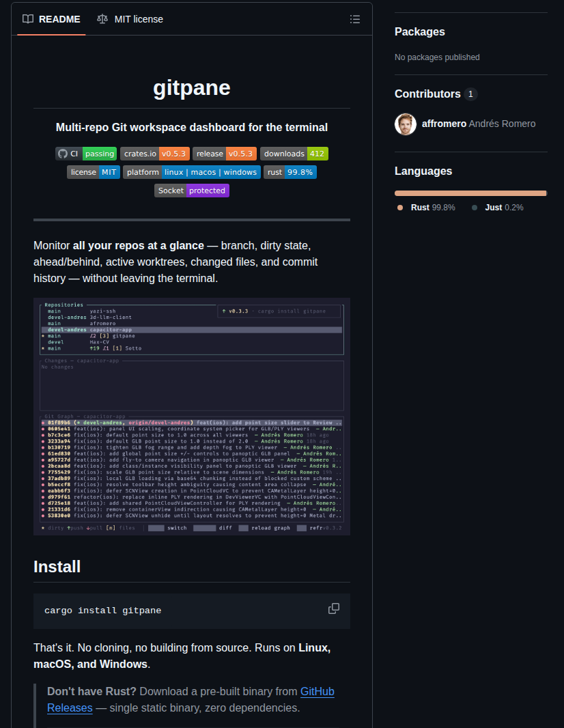This screenshot has width=564, height=728.
Task: Click the Rust segment of the languages bar
Action: pos(470,193)
